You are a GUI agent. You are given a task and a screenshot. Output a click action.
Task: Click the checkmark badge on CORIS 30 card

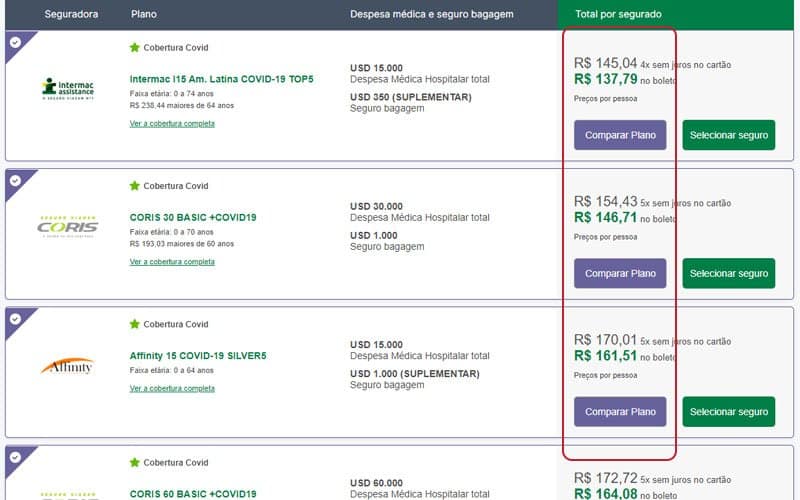point(15,180)
